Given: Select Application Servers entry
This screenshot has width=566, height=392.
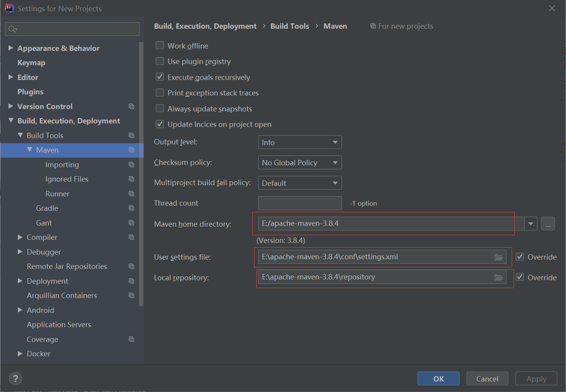Looking at the screenshot, I should (x=59, y=324).
